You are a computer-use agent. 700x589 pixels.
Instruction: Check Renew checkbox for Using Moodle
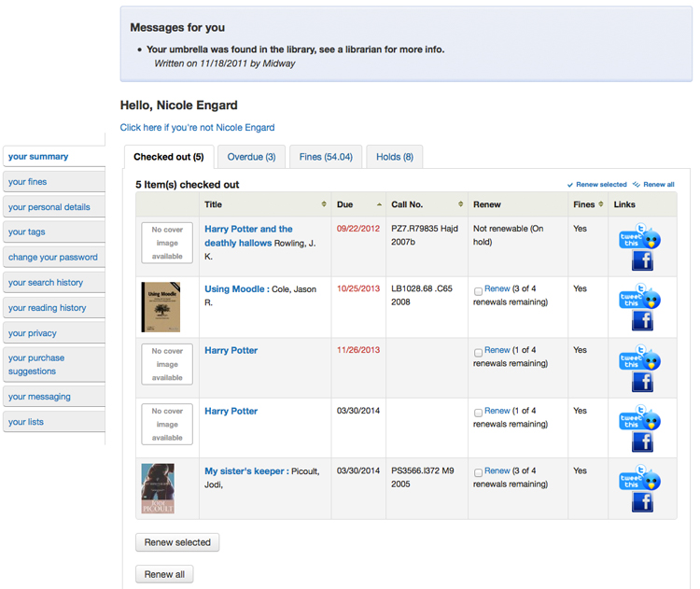479,291
